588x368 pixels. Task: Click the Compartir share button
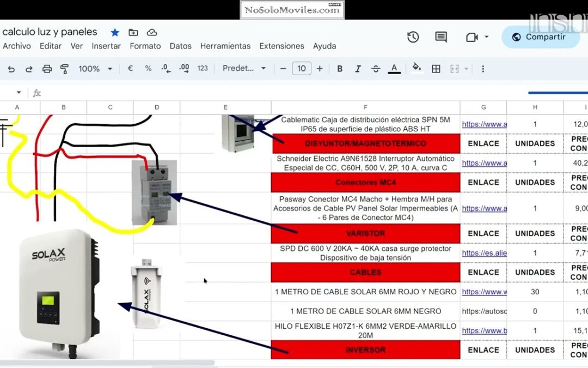541,37
